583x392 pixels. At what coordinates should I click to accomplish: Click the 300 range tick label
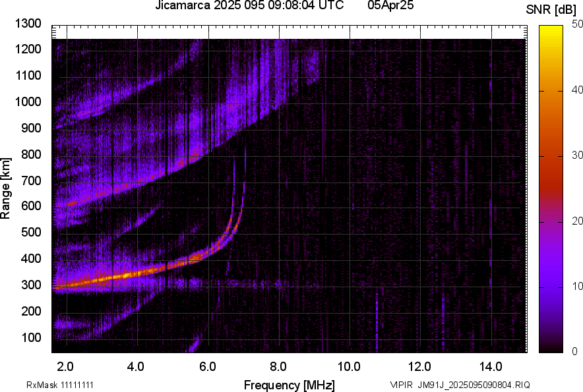coord(31,285)
